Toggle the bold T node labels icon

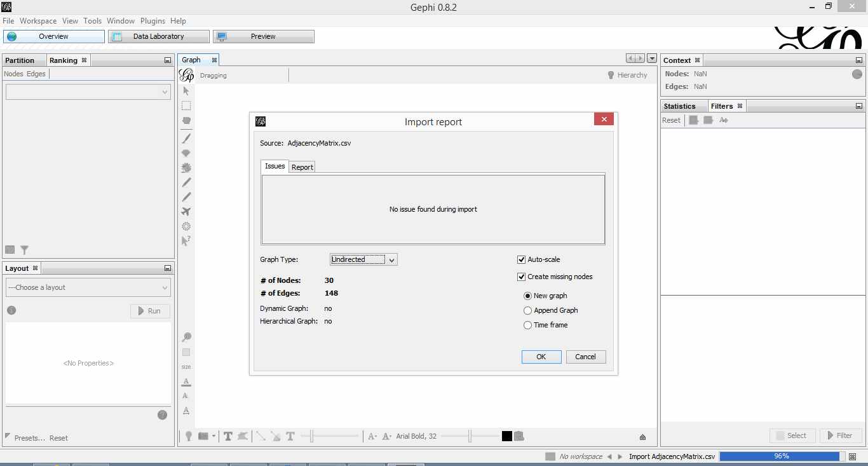227,436
